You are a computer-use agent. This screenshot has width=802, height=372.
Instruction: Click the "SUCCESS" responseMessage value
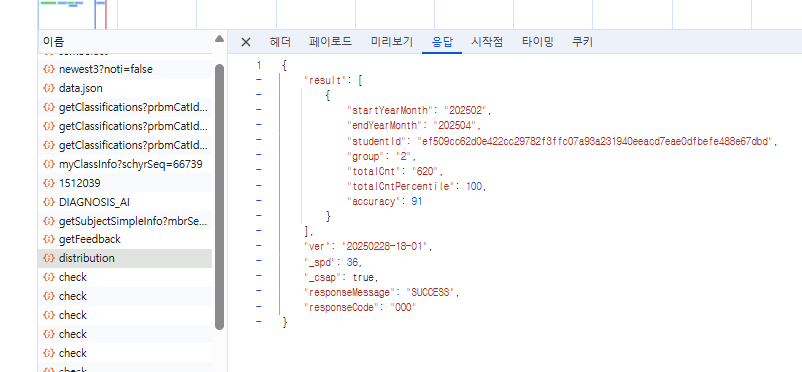[x=430, y=293]
